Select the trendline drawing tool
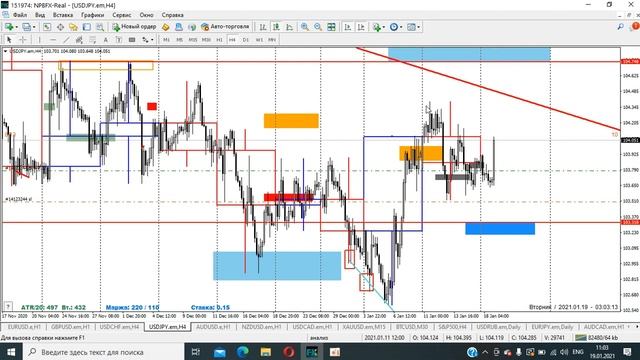 pyautogui.click(x=66, y=40)
